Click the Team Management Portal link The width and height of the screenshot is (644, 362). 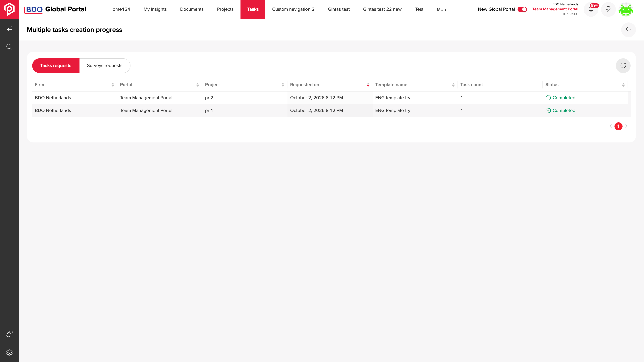click(555, 9)
